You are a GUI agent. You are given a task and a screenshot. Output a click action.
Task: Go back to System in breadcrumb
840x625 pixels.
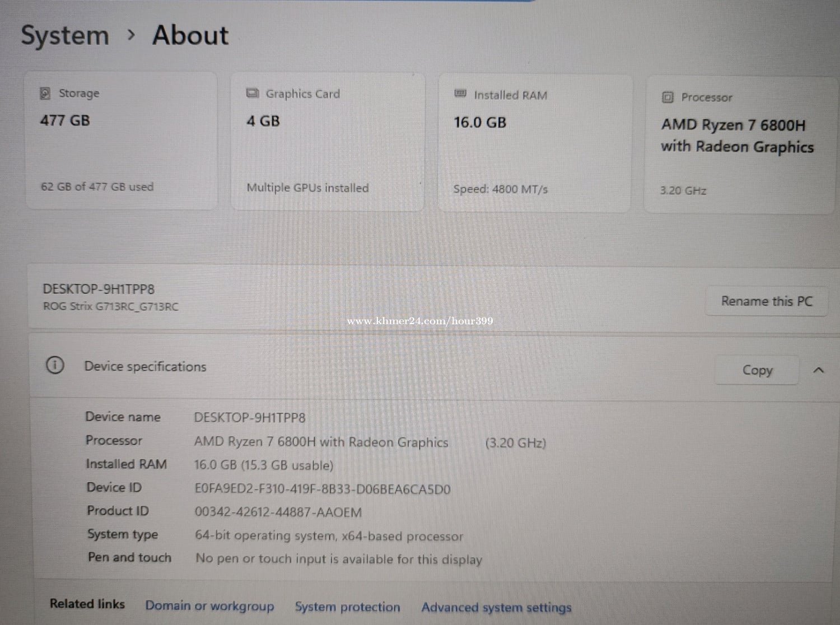(x=65, y=35)
